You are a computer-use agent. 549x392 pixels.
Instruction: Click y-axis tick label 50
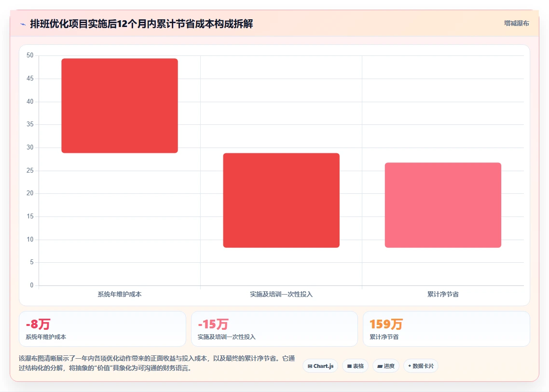(30, 55)
